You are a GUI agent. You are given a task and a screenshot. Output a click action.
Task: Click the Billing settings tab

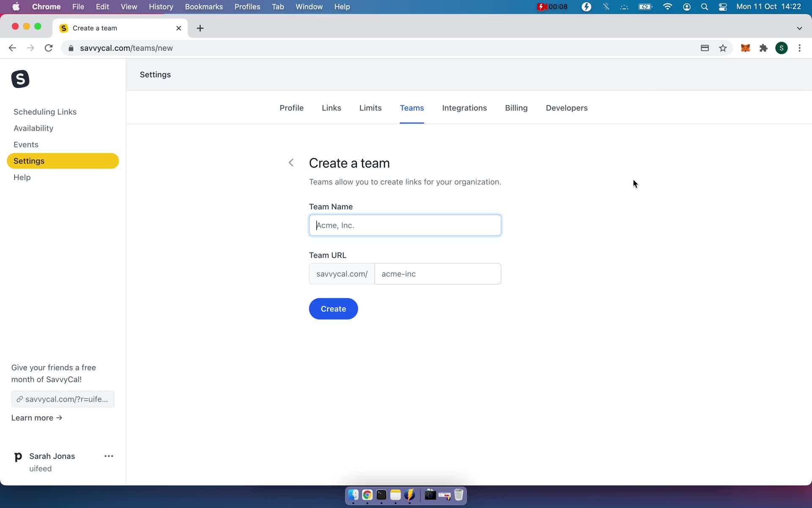pyautogui.click(x=516, y=108)
